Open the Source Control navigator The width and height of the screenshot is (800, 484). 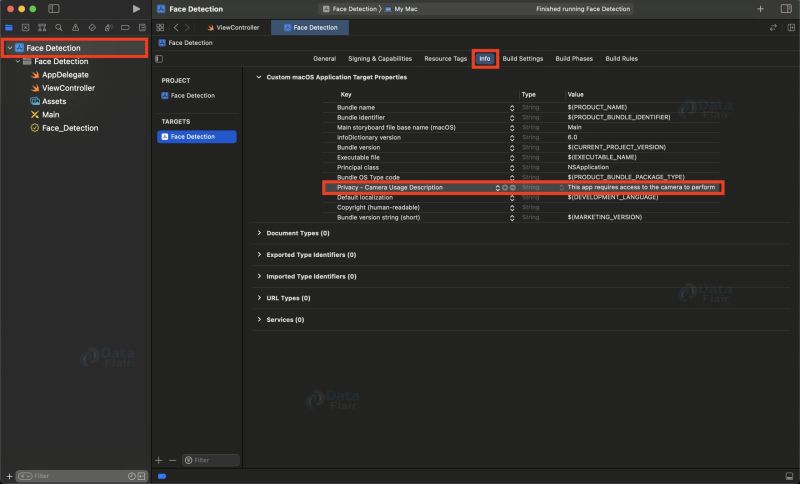click(x=26, y=28)
